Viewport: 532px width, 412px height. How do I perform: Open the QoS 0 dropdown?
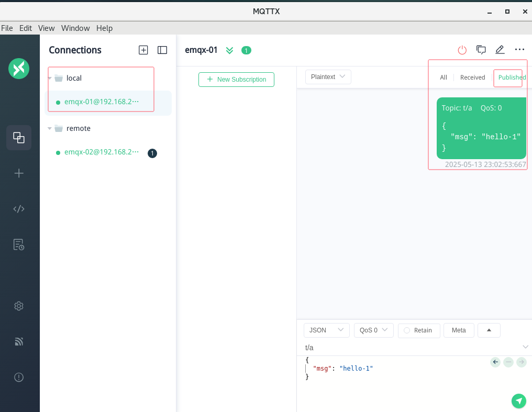(373, 330)
